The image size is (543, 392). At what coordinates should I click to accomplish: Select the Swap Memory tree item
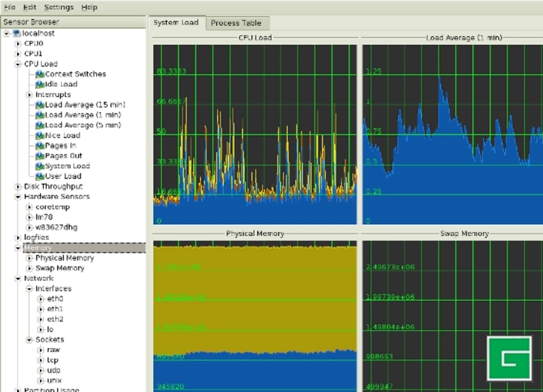click(60, 269)
